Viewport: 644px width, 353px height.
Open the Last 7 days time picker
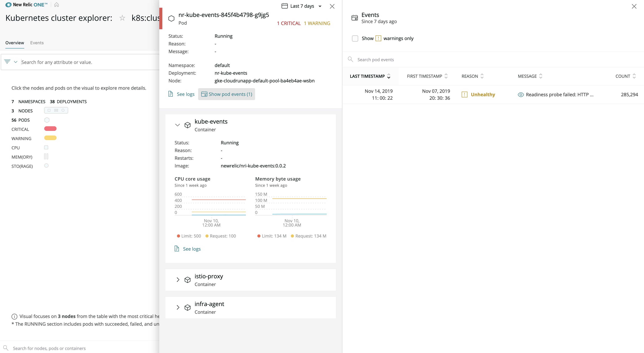tap(302, 6)
